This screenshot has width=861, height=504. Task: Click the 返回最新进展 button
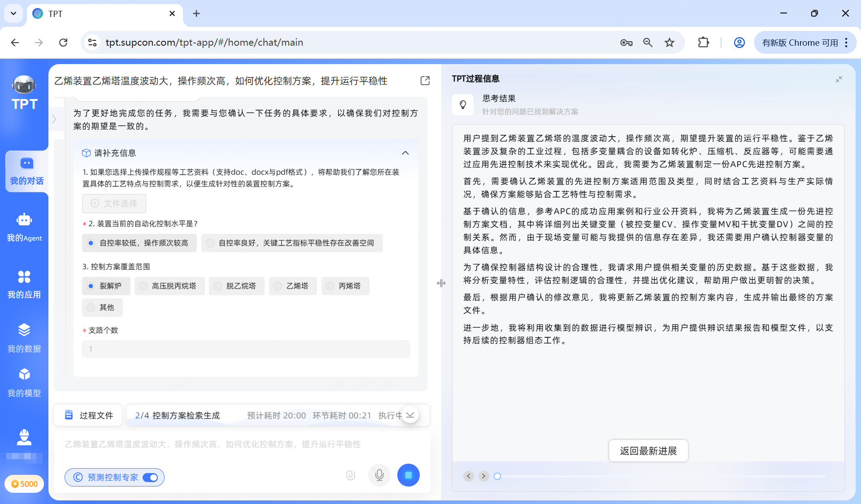648,451
